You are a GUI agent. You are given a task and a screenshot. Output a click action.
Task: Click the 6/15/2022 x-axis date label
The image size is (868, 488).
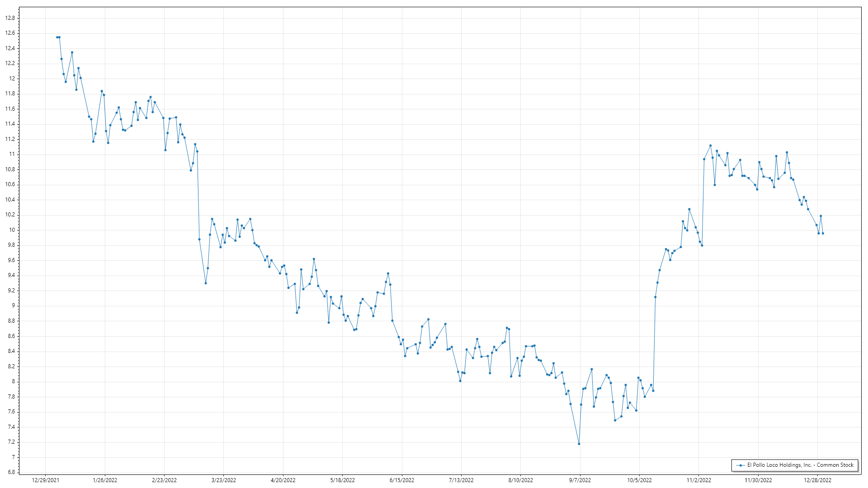coord(402,480)
